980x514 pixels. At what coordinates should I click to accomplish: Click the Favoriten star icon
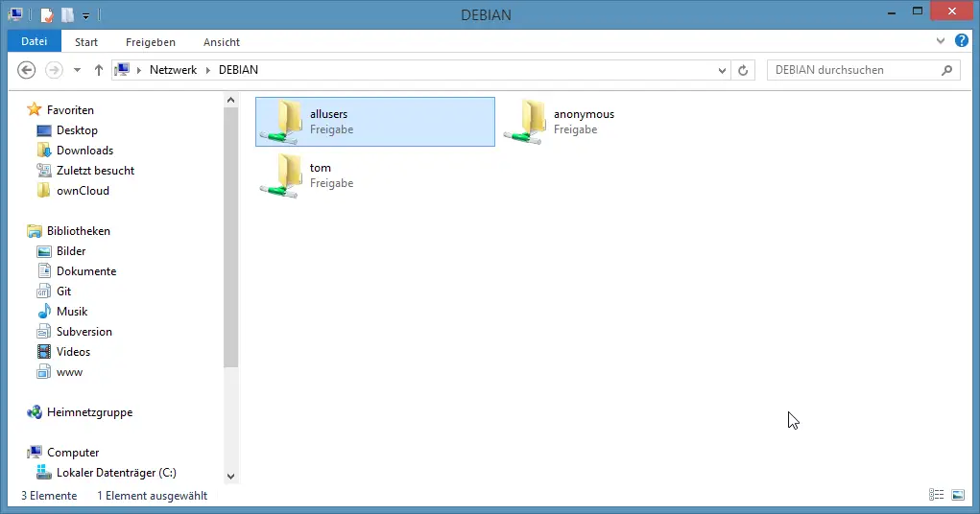35,110
